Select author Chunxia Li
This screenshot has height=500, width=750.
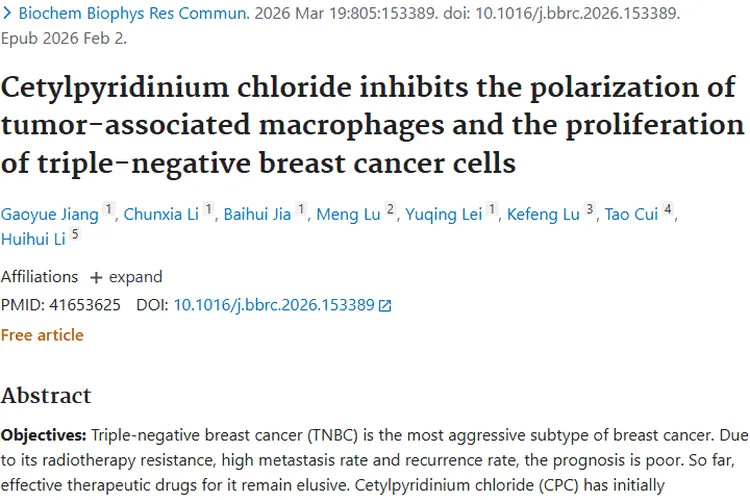pos(161,215)
